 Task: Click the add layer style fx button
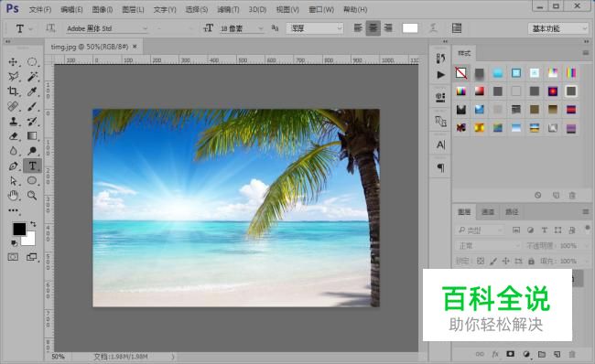click(495, 354)
